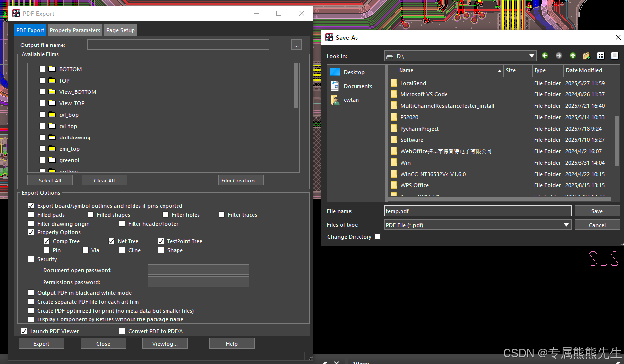624x364 pixels.
Task: Click the Save As title bar app icon
Action: point(329,37)
